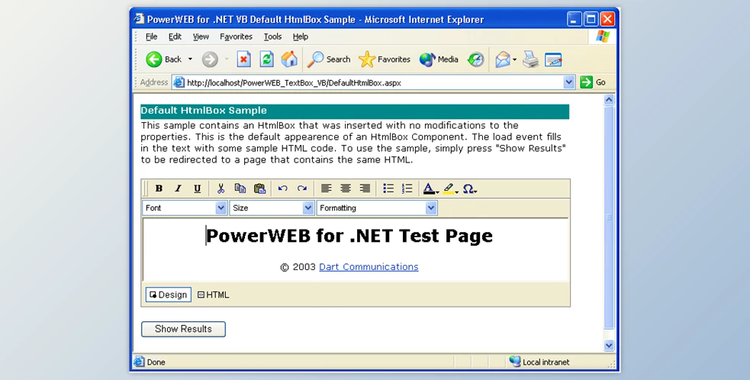
Task: Cut selection with the scissors icon
Action: pyautogui.click(x=221, y=189)
